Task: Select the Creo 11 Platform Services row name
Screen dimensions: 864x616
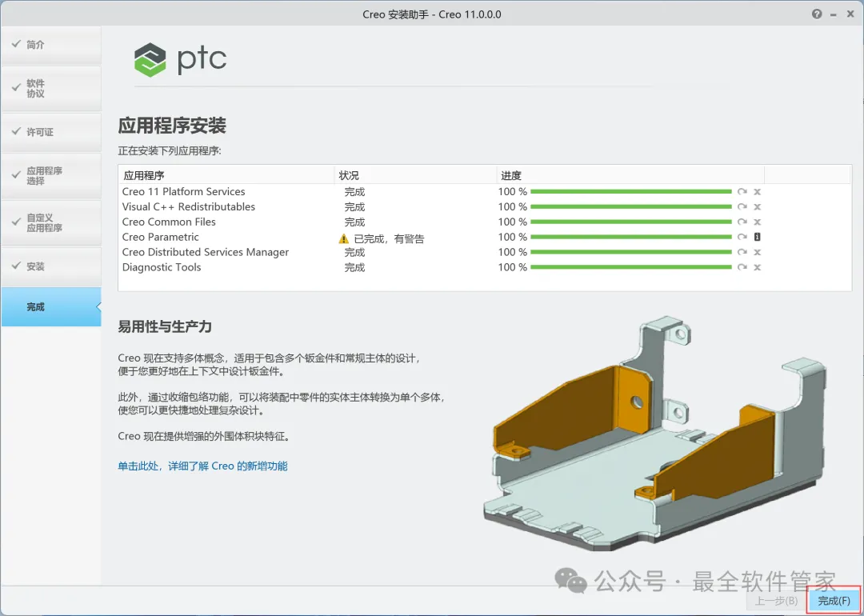Action: tap(183, 192)
